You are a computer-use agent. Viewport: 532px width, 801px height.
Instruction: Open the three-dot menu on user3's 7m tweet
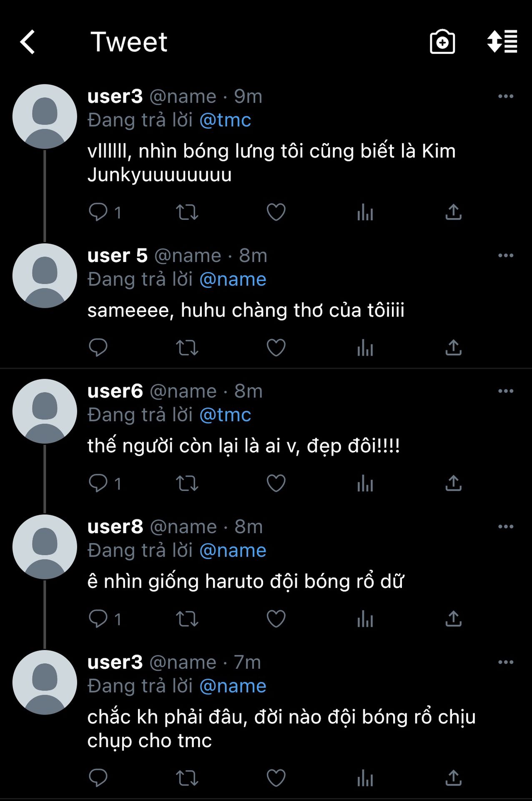(505, 662)
